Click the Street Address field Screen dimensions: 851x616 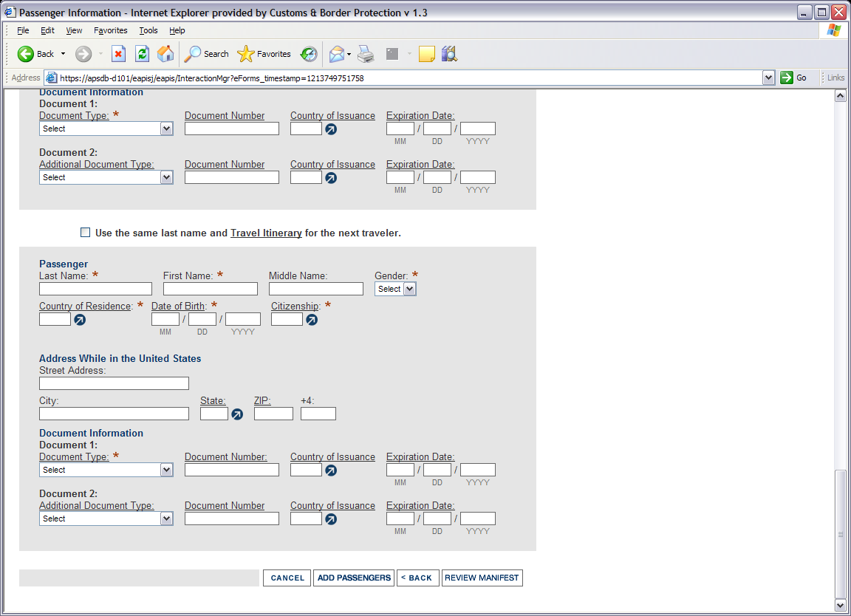pos(114,383)
